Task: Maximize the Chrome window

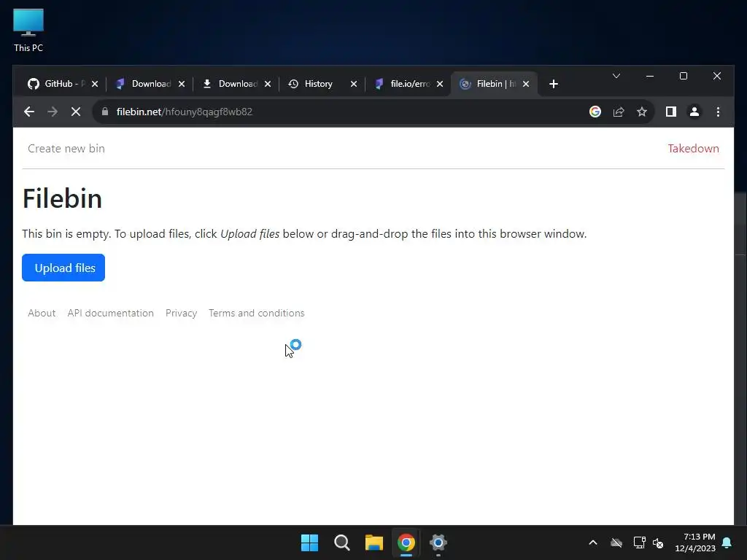Action: pyautogui.click(x=683, y=76)
